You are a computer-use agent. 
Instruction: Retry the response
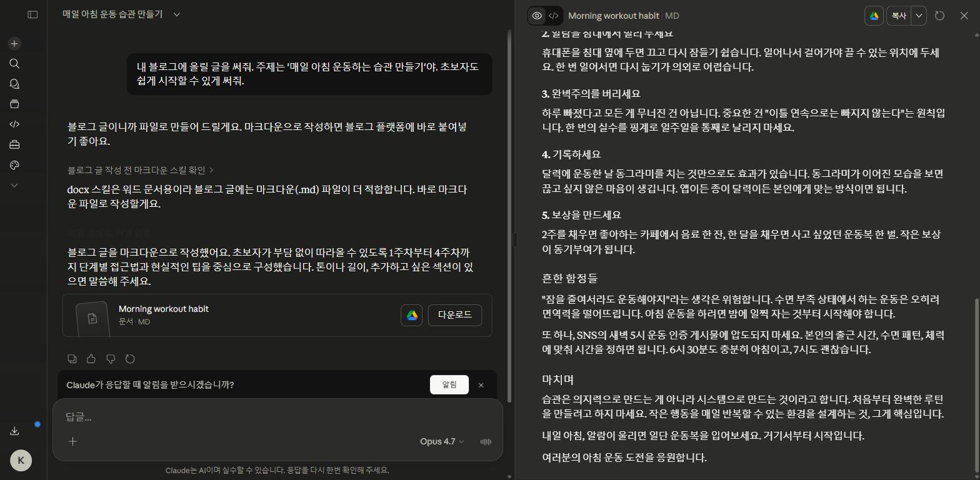click(x=130, y=359)
